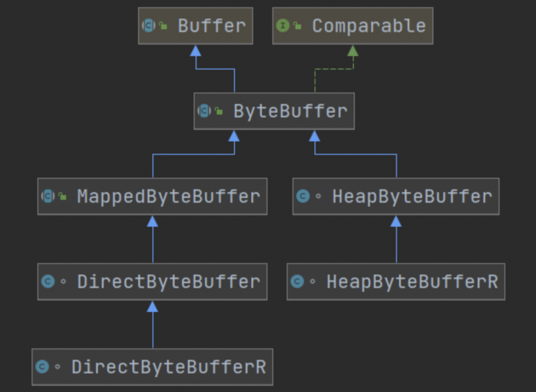Click the green interface icon on Comparable
The width and height of the screenshot is (536, 392).
click(x=283, y=26)
